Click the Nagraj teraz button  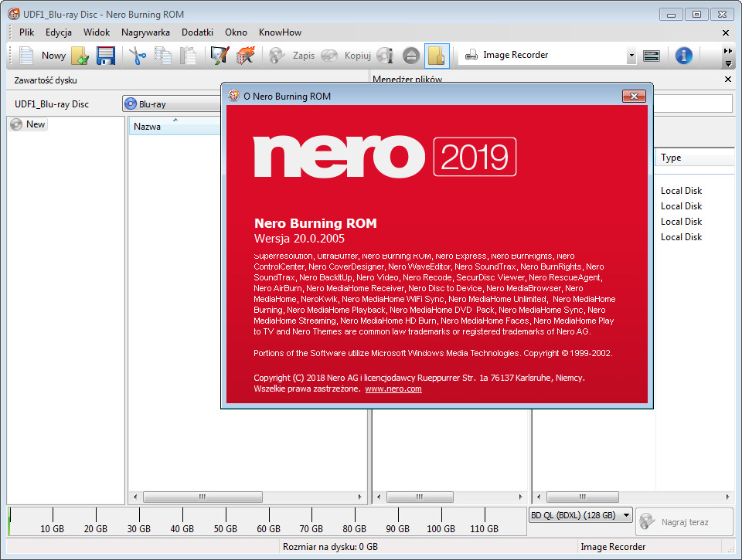point(684,522)
